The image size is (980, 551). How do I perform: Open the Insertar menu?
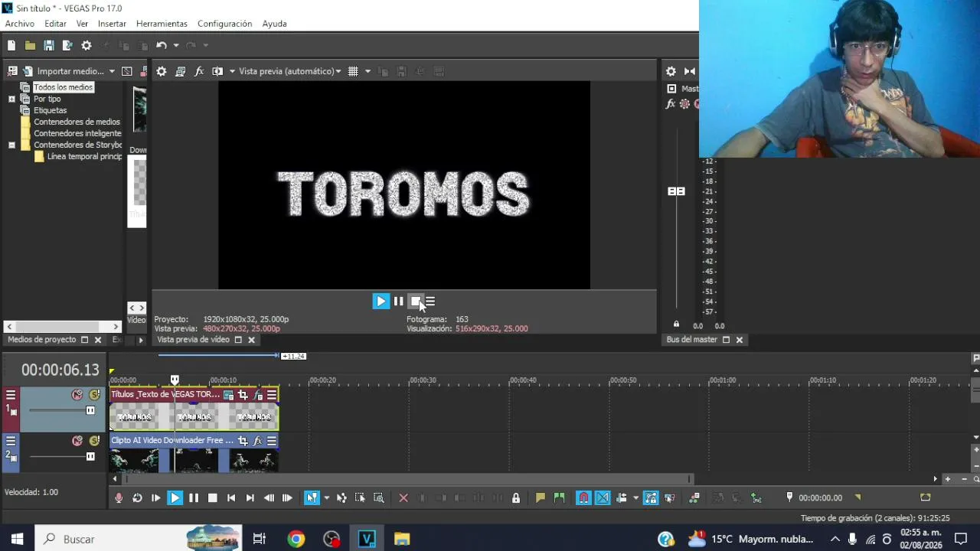(x=112, y=24)
